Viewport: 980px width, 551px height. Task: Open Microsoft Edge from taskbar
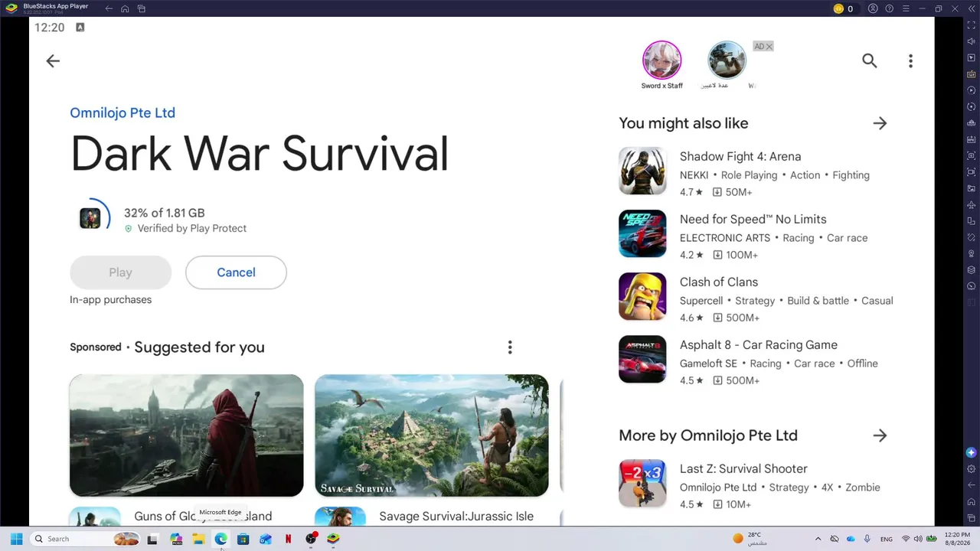coord(220,539)
